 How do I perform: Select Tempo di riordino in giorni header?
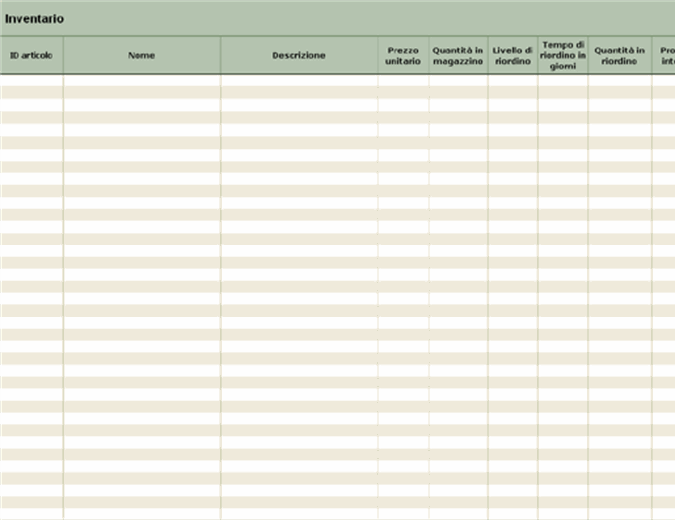tap(563, 56)
